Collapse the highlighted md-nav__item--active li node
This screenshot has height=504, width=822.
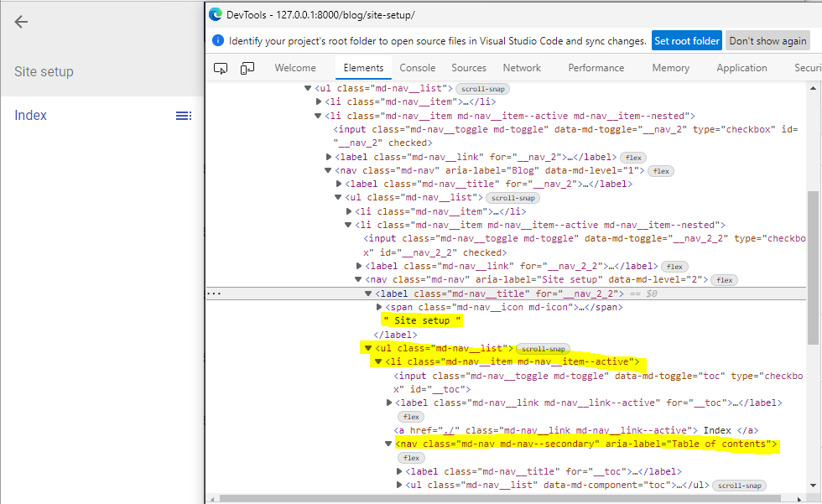coord(376,361)
